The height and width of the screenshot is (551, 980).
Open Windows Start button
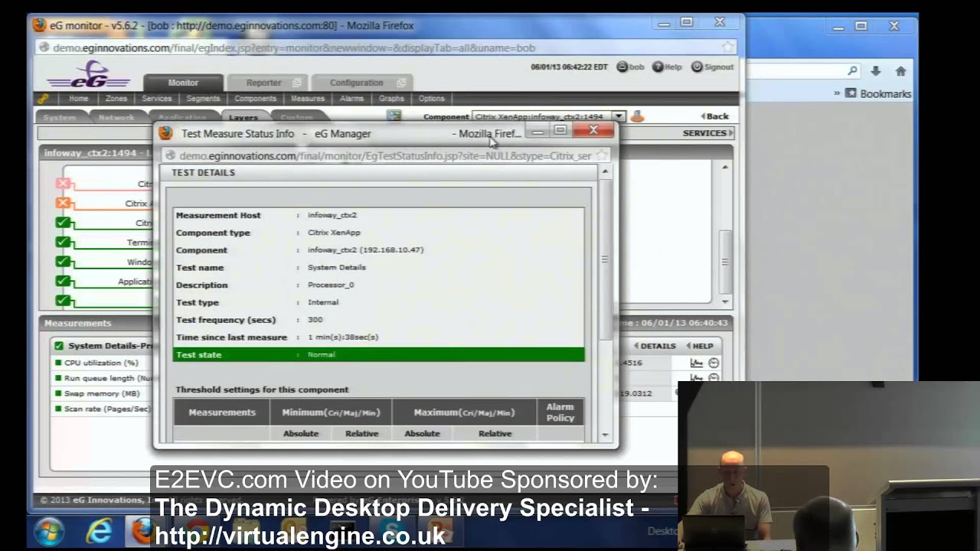(49, 531)
